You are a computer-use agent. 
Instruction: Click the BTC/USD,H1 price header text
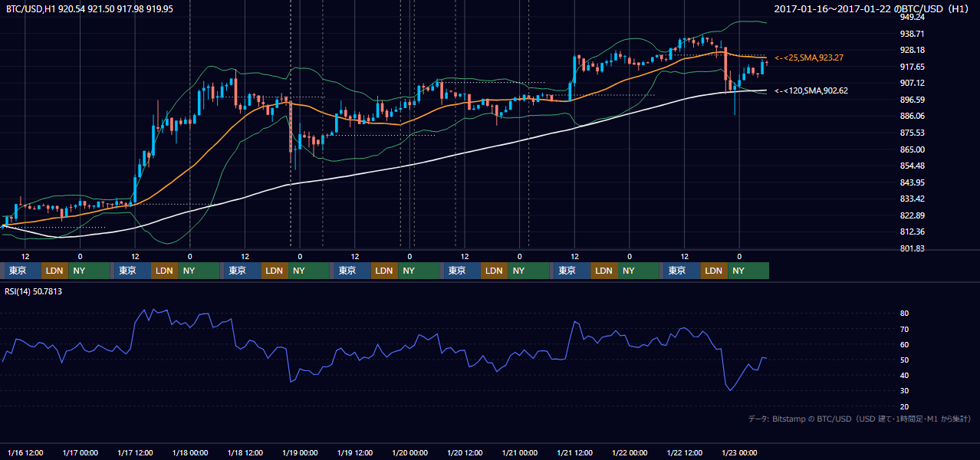click(90, 8)
